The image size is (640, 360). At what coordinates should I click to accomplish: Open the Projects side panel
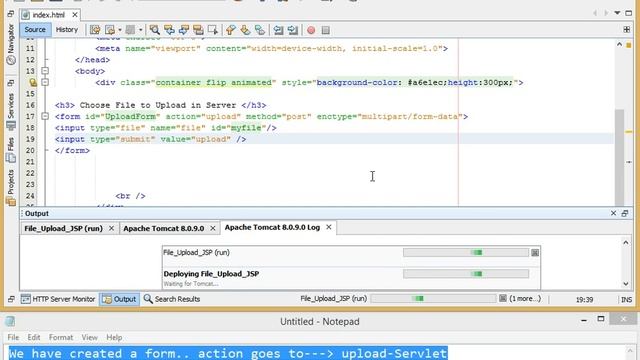11,187
